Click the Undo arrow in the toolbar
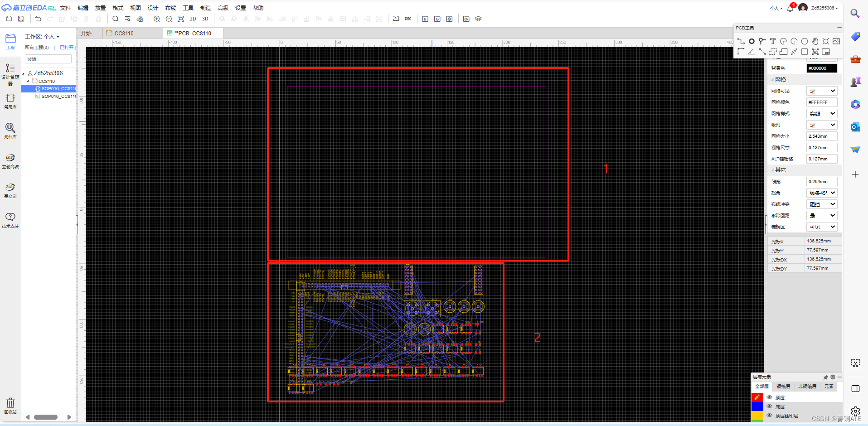The width and height of the screenshot is (868, 426). click(x=38, y=19)
